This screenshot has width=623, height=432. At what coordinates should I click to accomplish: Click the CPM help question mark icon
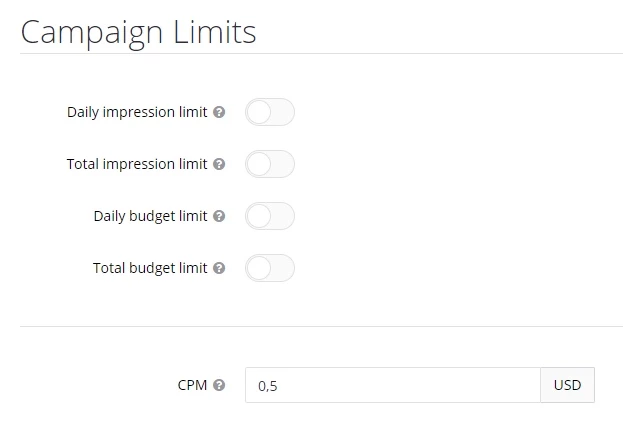[219, 385]
